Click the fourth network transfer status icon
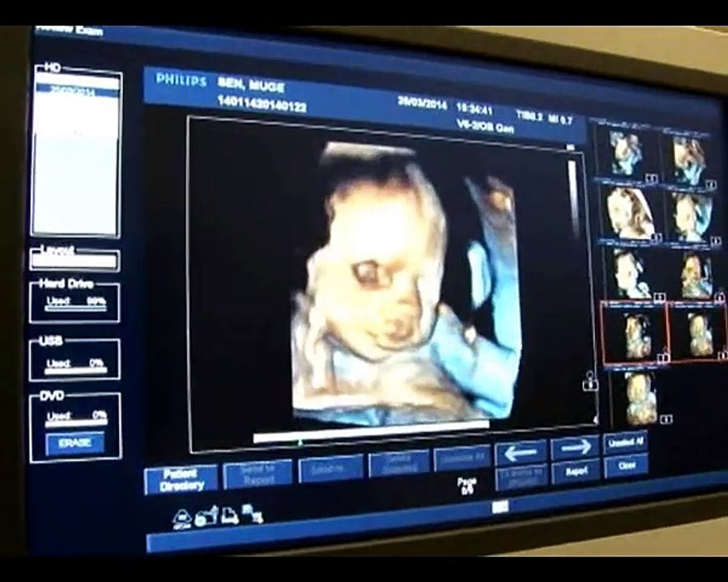Viewport: 728px width, 582px height. pyautogui.click(x=252, y=513)
